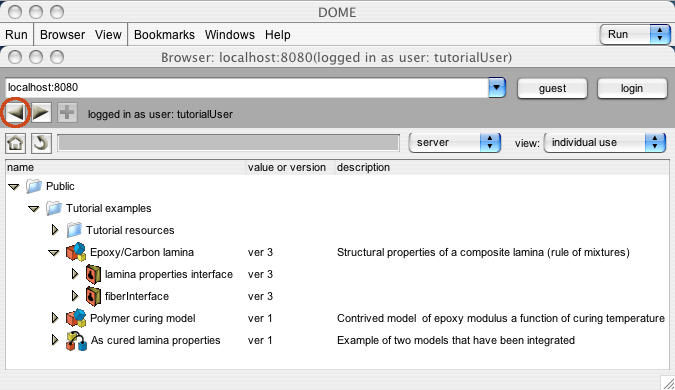Click ver 3 of fiberInterface row

point(260,296)
